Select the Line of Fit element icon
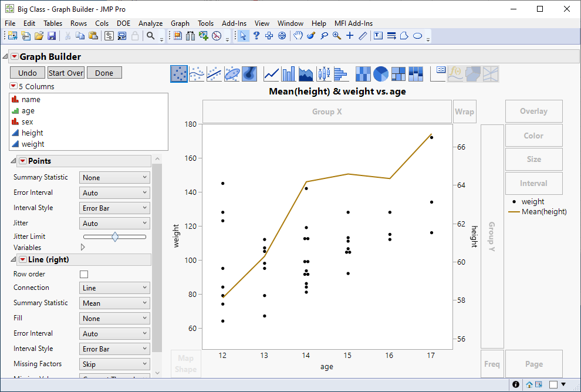 pyautogui.click(x=214, y=74)
